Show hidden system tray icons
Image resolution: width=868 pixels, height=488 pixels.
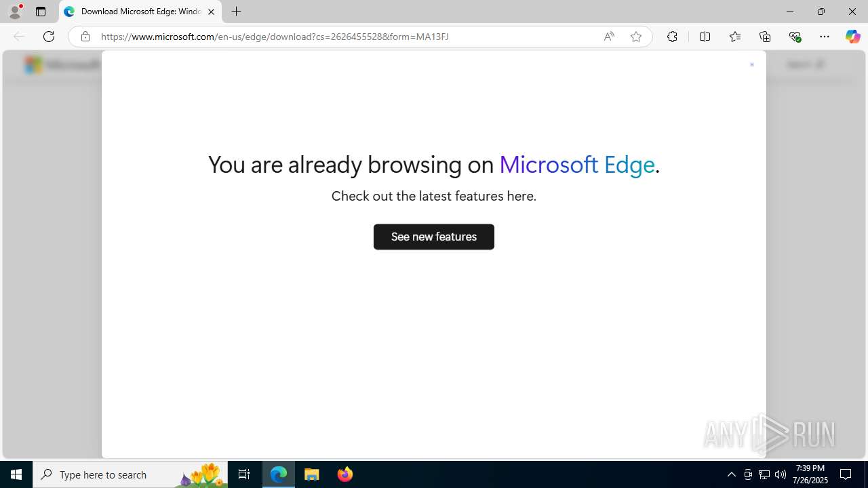(x=731, y=474)
